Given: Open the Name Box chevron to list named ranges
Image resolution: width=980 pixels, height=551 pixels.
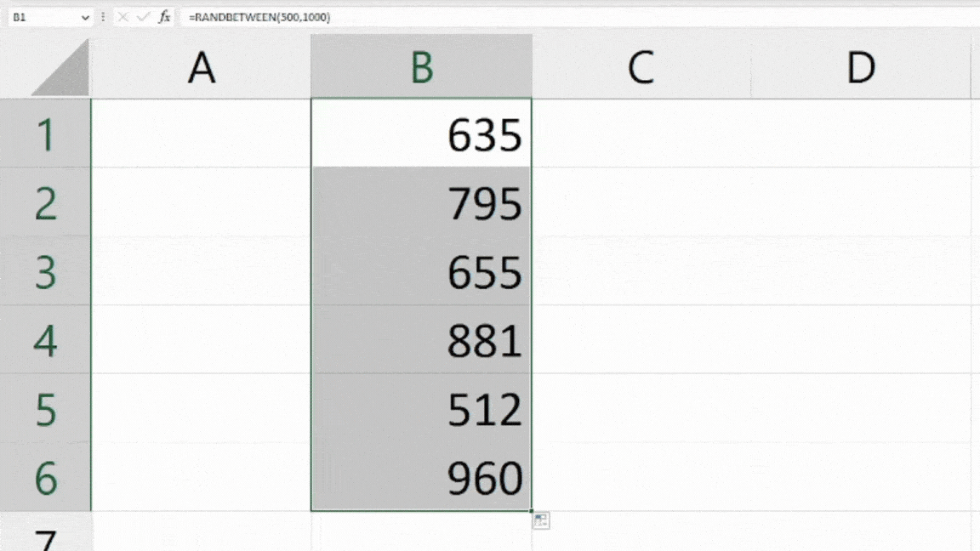Looking at the screenshot, I should tap(83, 17).
